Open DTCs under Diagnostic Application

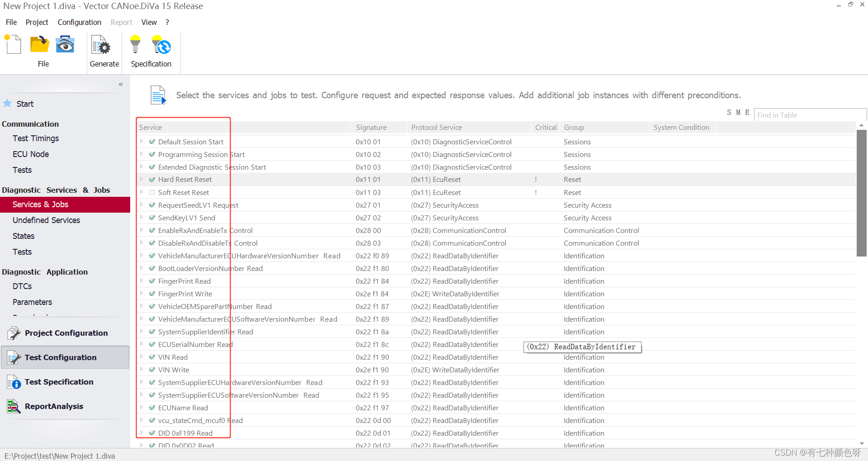(22, 286)
